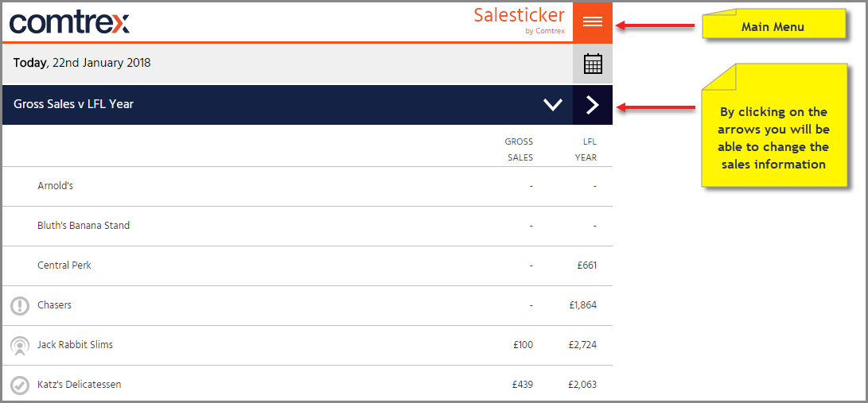The image size is (868, 403).
Task: Select the Bluth's Banana Stand row
Action: 307,226
